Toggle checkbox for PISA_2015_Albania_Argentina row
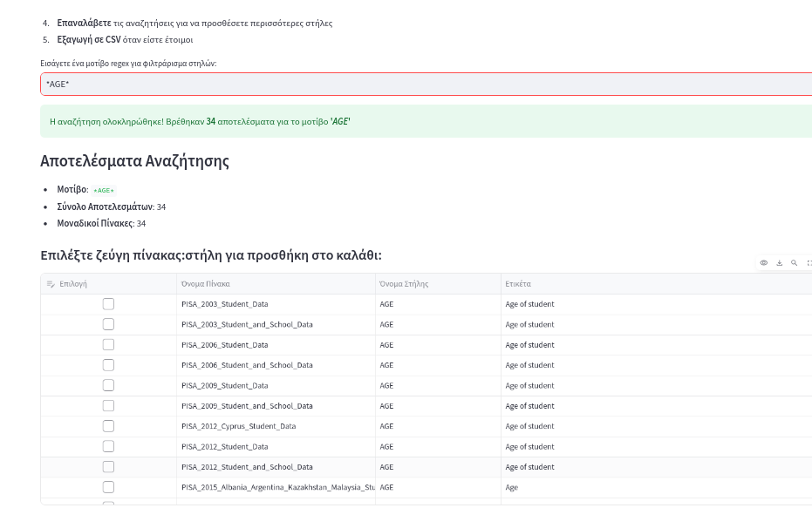 (108, 487)
